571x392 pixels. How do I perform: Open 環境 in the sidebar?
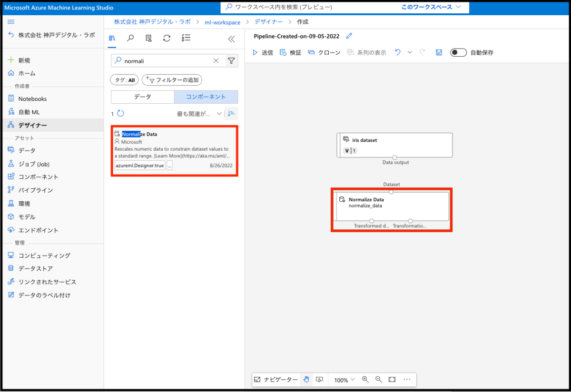pos(19,204)
